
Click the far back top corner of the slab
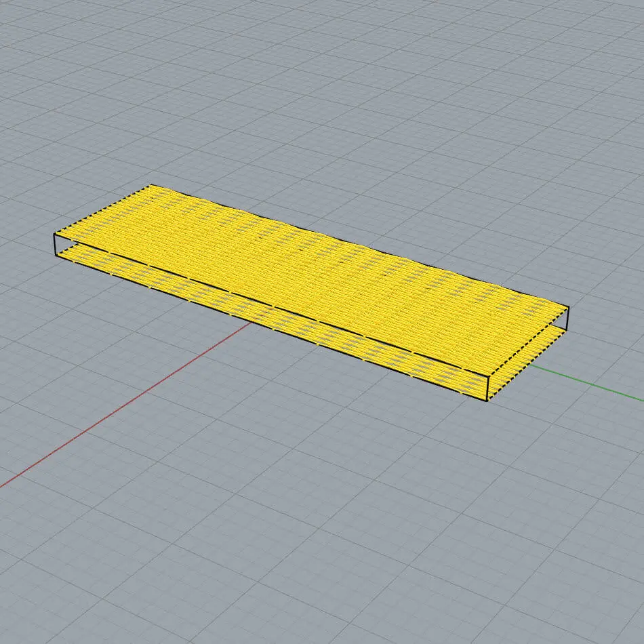click(151, 184)
